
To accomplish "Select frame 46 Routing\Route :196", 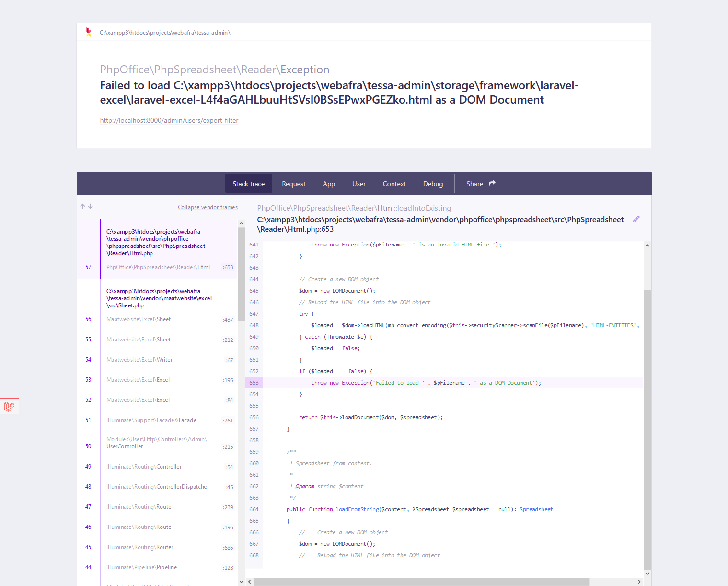I will 157,527.
